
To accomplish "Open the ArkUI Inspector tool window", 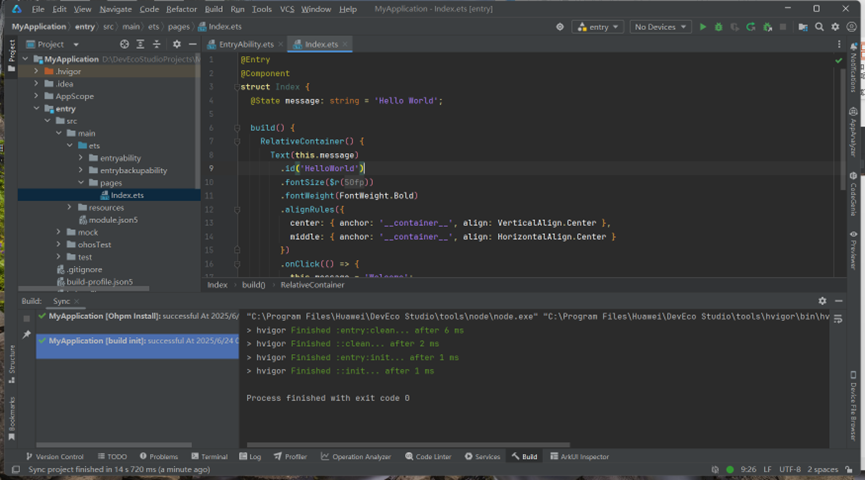I will point(580,456).
